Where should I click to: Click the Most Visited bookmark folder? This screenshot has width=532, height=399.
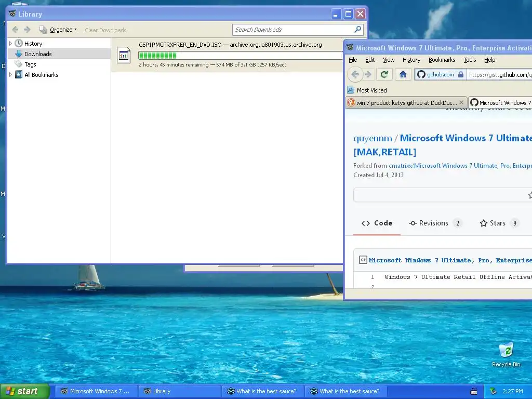pyautogui.click(x=367, y=90)
